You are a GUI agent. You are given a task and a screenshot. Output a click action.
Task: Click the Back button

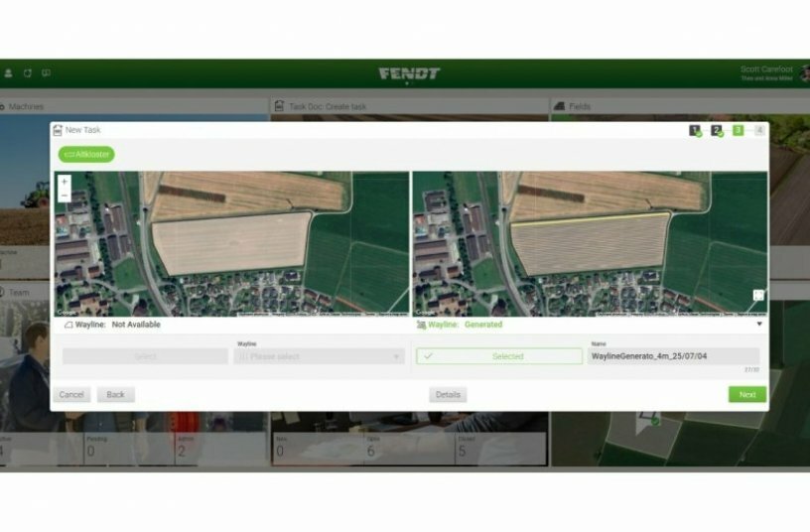(x=116, y=395)
